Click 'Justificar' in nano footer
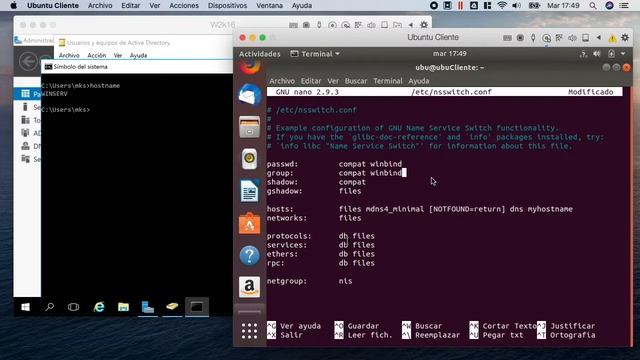The height and width of the screenshot is (360, 640). point(566,326)
